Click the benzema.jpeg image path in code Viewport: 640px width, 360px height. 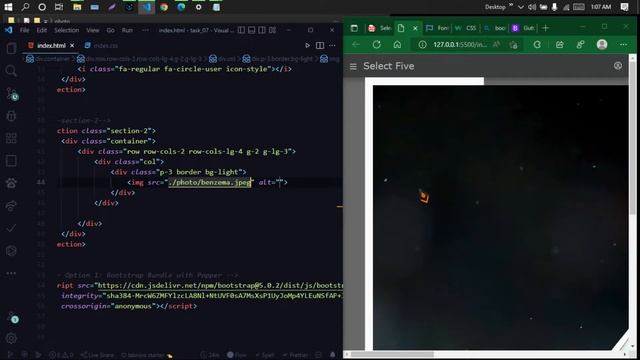(210, 182)
